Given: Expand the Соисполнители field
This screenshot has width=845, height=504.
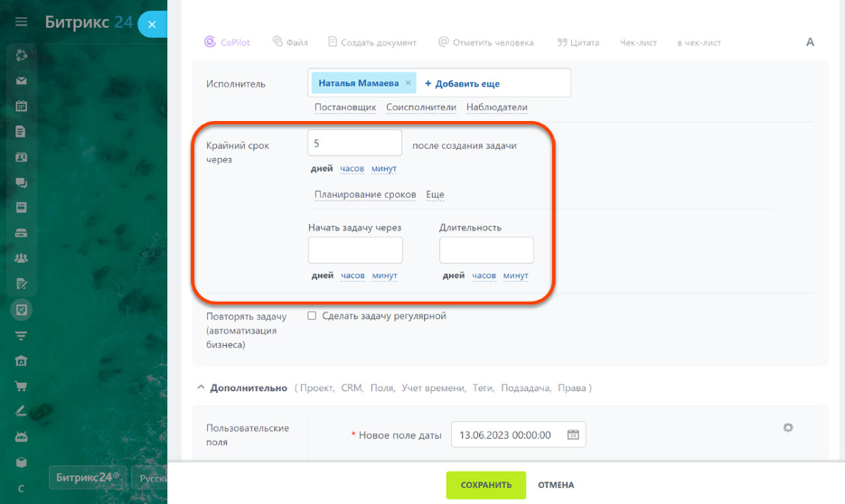Looking at the screenshot, I should click(x=420, y=107).
